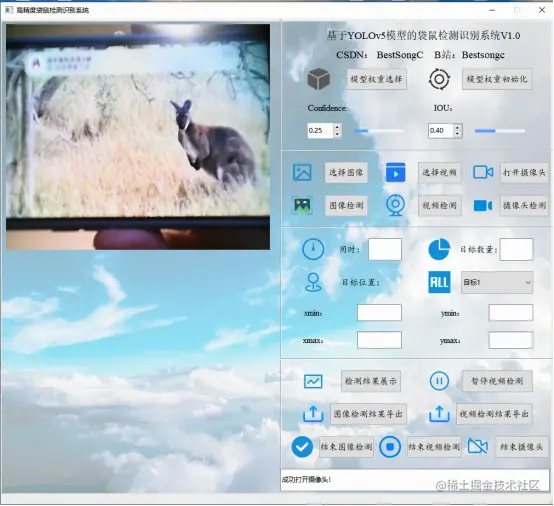Click the xmin coordinate field
Viewport: 554px width, 506px height.
pos(379,312)
